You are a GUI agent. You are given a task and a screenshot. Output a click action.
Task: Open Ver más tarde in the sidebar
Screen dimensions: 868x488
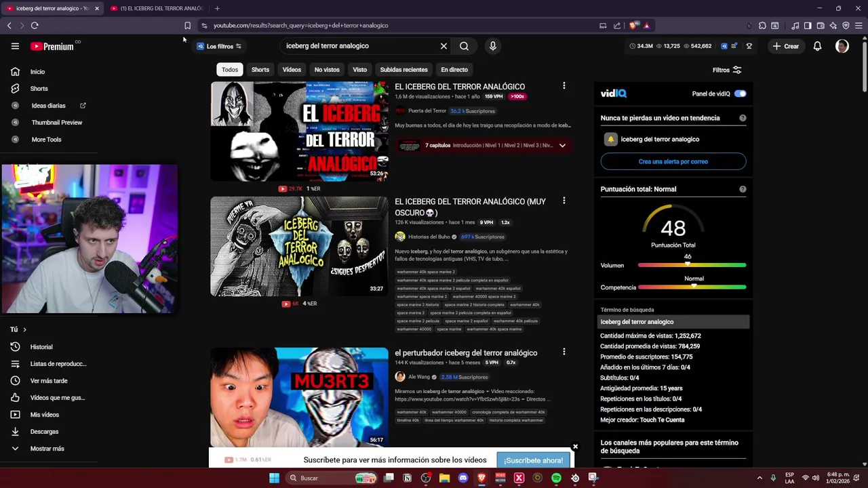pos(49,381)
